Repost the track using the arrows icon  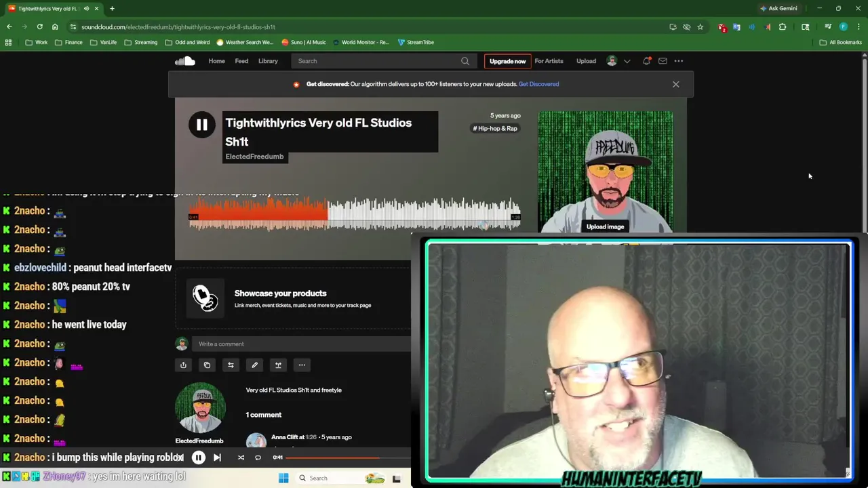click(x=231, y=365)
